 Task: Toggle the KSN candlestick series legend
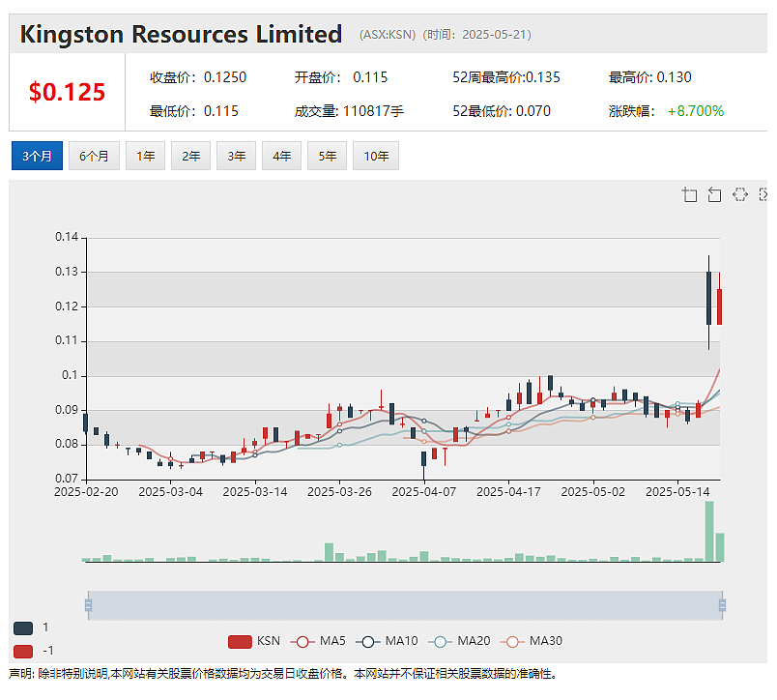[x=254, y=641]
